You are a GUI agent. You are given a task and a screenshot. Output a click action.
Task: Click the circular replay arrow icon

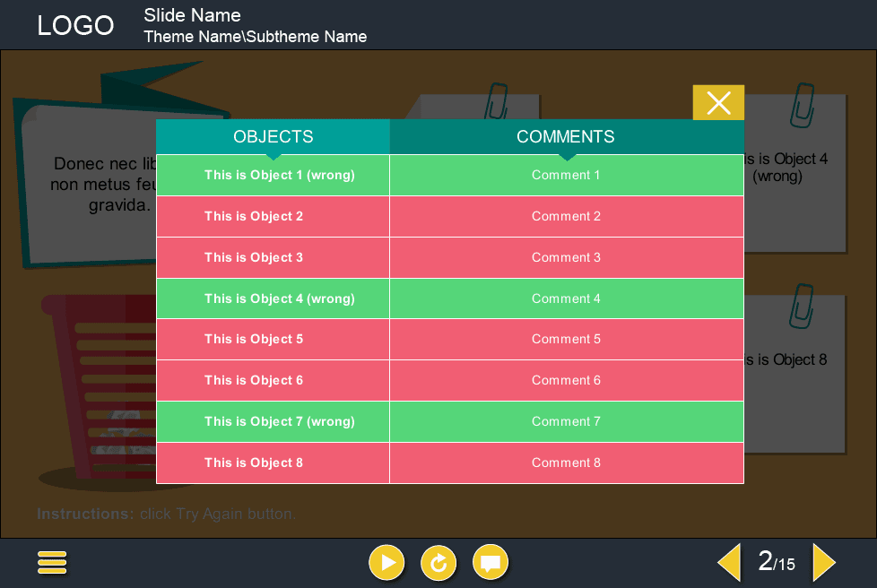pos(438,563)
